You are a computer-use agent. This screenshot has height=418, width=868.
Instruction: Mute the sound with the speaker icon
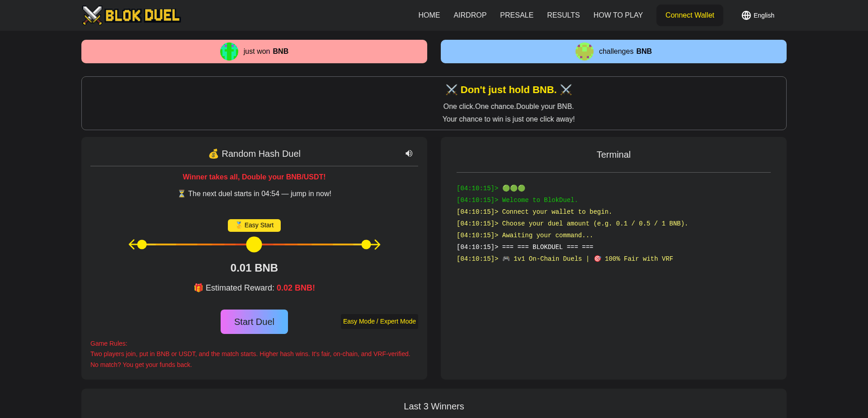[409, 154]
